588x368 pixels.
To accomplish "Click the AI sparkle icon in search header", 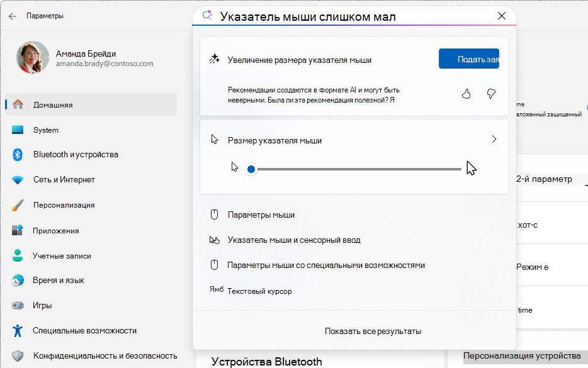I will [x=206, y=15].
